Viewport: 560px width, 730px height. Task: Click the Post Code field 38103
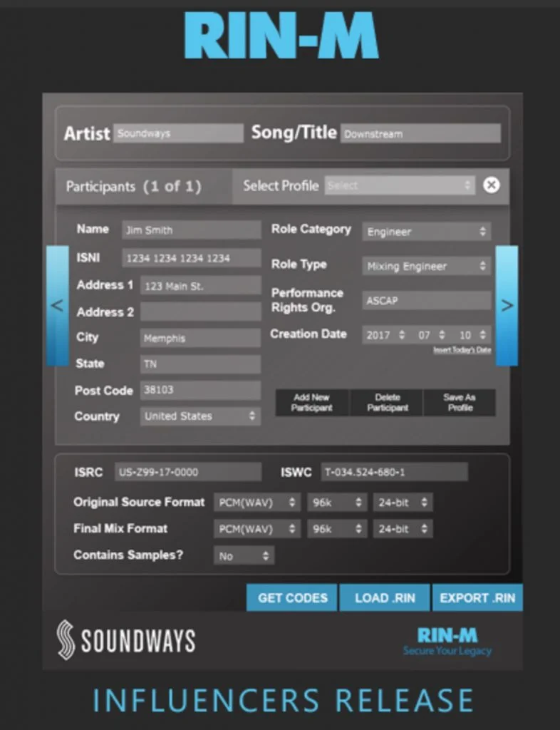click(x=200, y=390)
